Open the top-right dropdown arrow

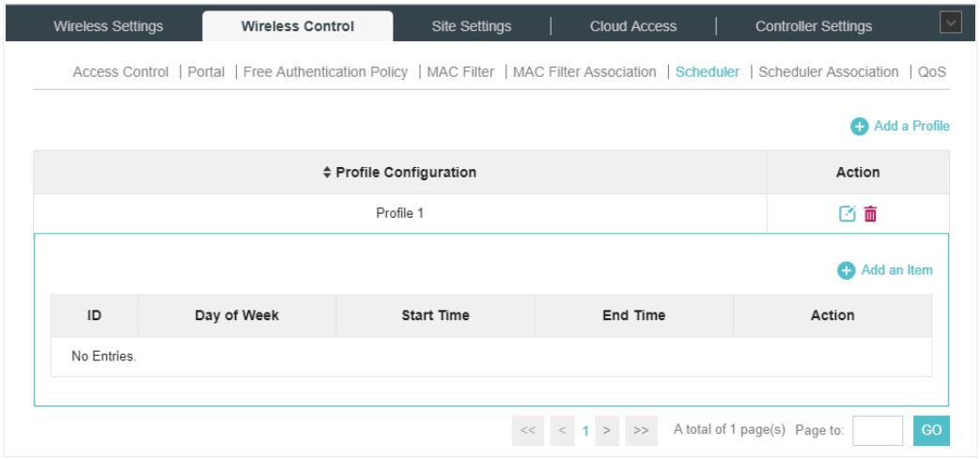[951, 23]
